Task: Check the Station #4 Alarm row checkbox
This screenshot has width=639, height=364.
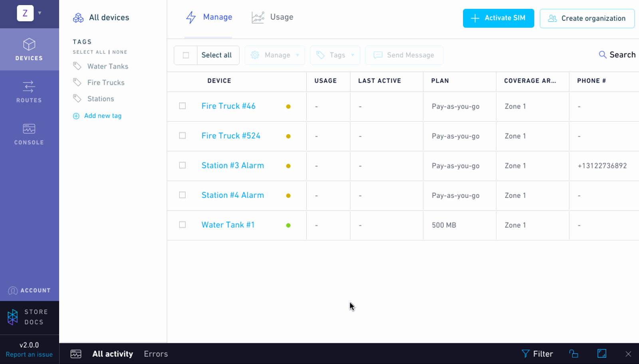Action: pos(183,195)
